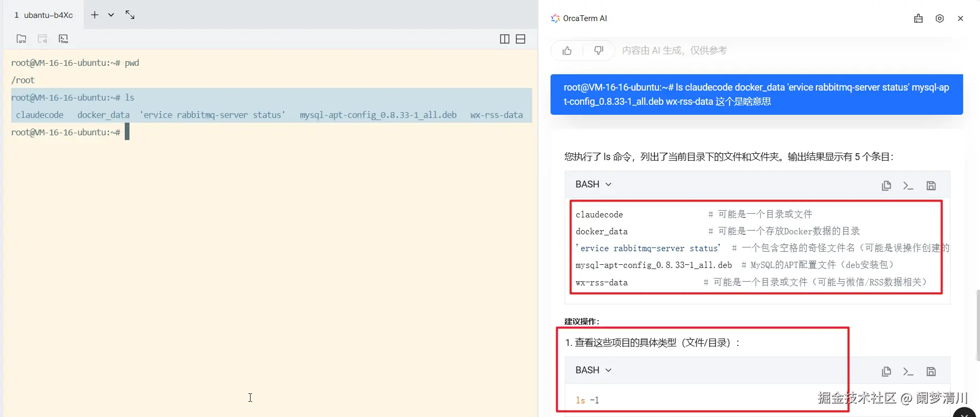The image size is (980, 417).
Task: Copy the first BASH block listing claudecode
Action: pyautogui.click(x=886, y=185)
